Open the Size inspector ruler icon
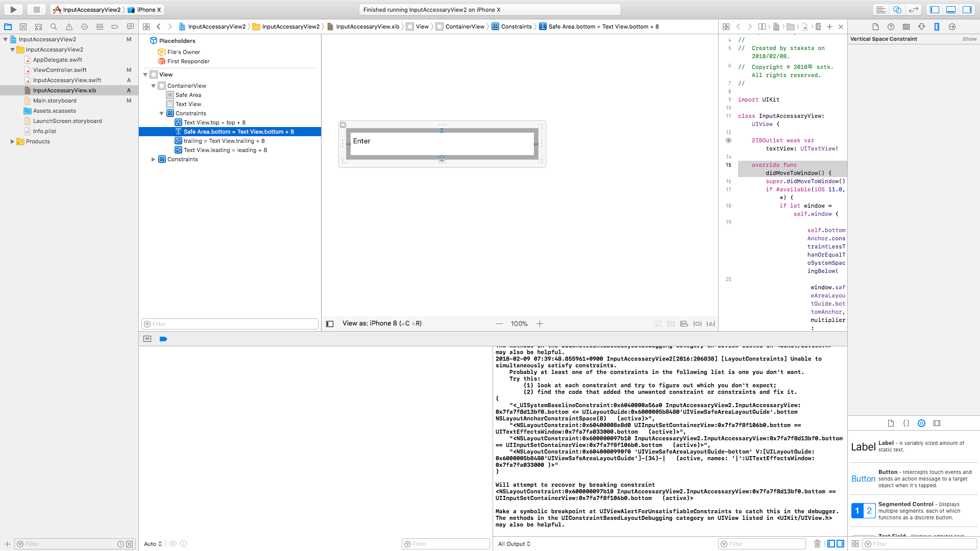This screenshot has width=980, height=551. (937, 27)
